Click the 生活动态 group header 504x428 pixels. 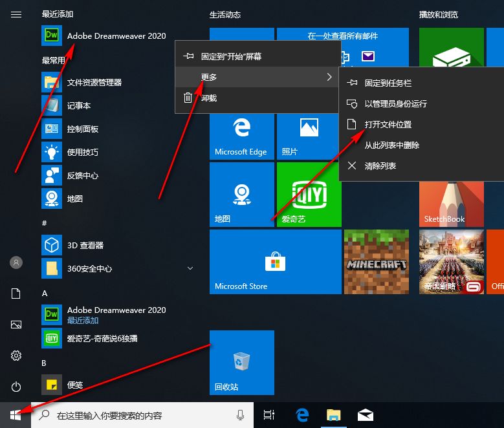[x=225, y=14]
